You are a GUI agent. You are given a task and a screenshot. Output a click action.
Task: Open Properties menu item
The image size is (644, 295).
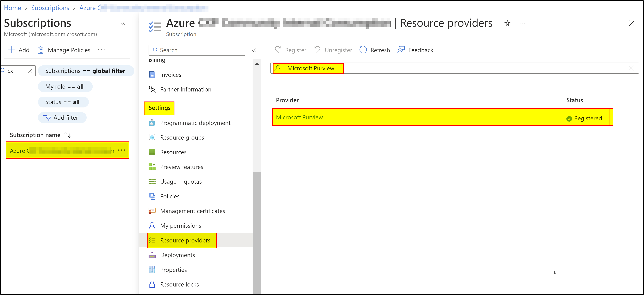(173, 270)
